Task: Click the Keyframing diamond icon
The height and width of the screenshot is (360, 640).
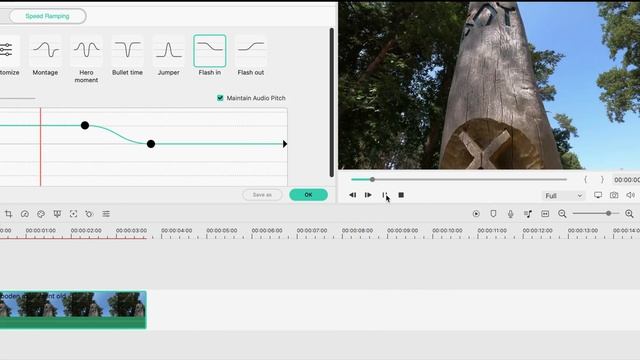Action: [89, 214]
